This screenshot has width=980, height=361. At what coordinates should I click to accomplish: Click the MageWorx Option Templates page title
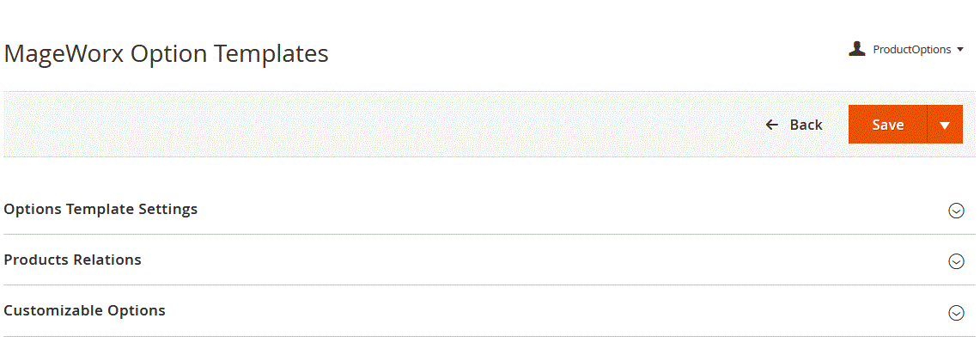[167, 53]
